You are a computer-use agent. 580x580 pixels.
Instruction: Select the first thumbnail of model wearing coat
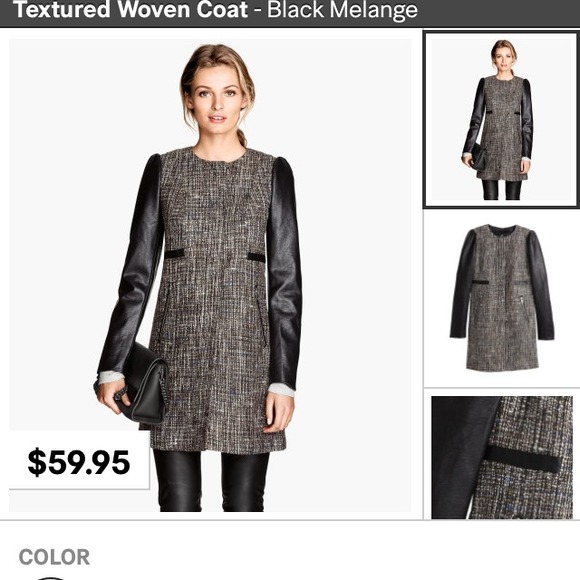click(x=501, y=120)
